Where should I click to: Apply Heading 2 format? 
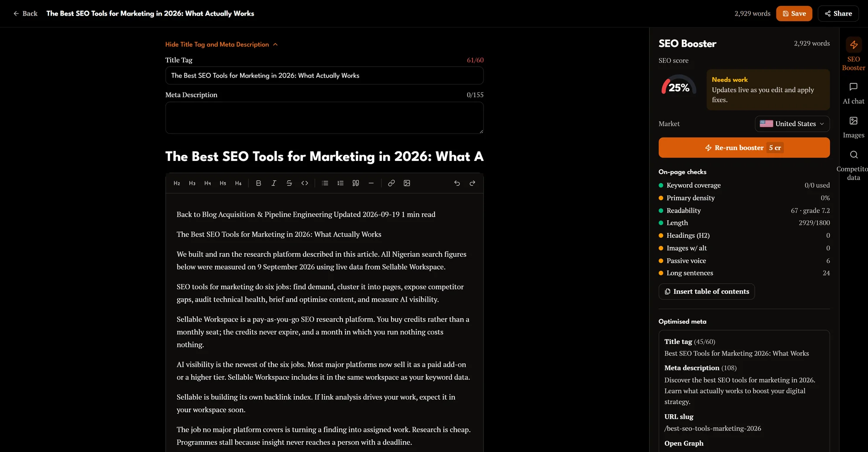point(177,183)
